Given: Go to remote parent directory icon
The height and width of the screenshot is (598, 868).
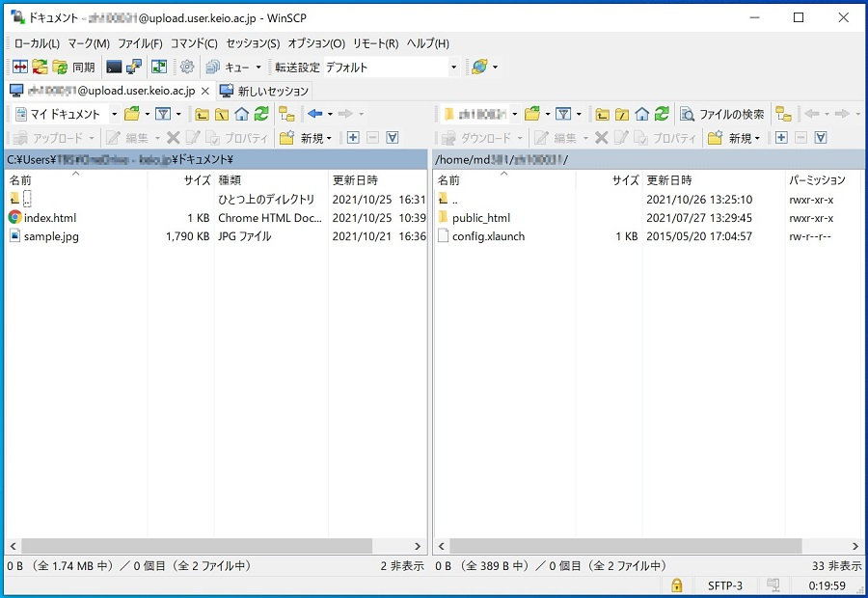Looking at the screenshot, I should pyautogui.click(x=603, y=114).
